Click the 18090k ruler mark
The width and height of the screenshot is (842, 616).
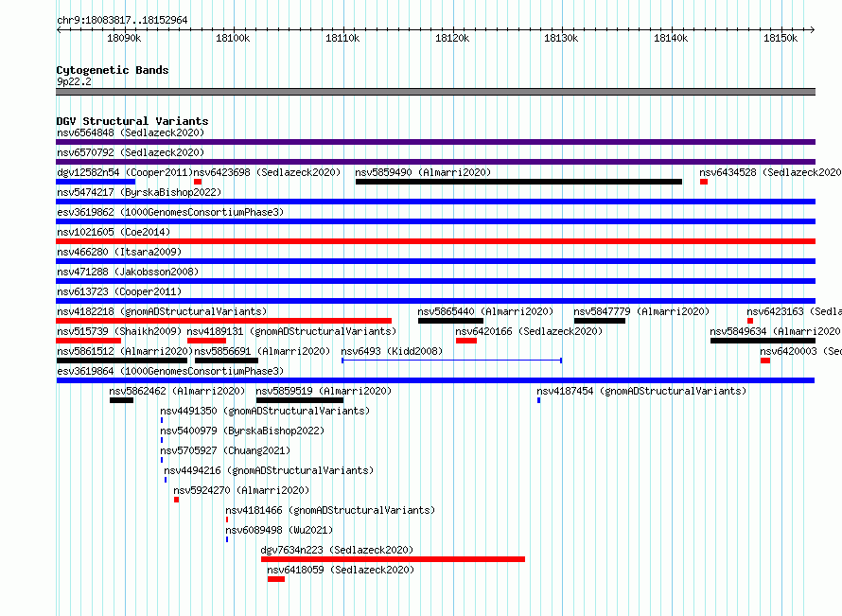[124, 38]
